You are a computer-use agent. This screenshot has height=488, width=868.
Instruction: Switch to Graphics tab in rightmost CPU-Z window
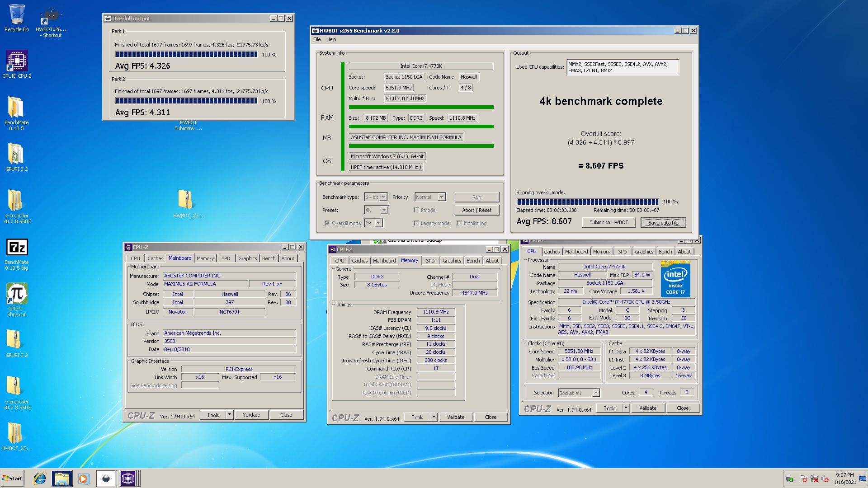coord(644,252)
